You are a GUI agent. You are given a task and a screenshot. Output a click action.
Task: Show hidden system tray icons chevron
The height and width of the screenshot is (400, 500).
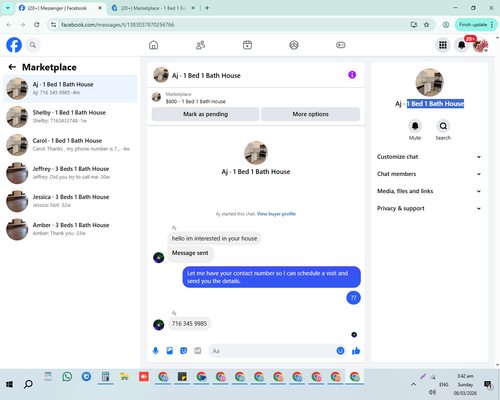[x=413, y=384]
